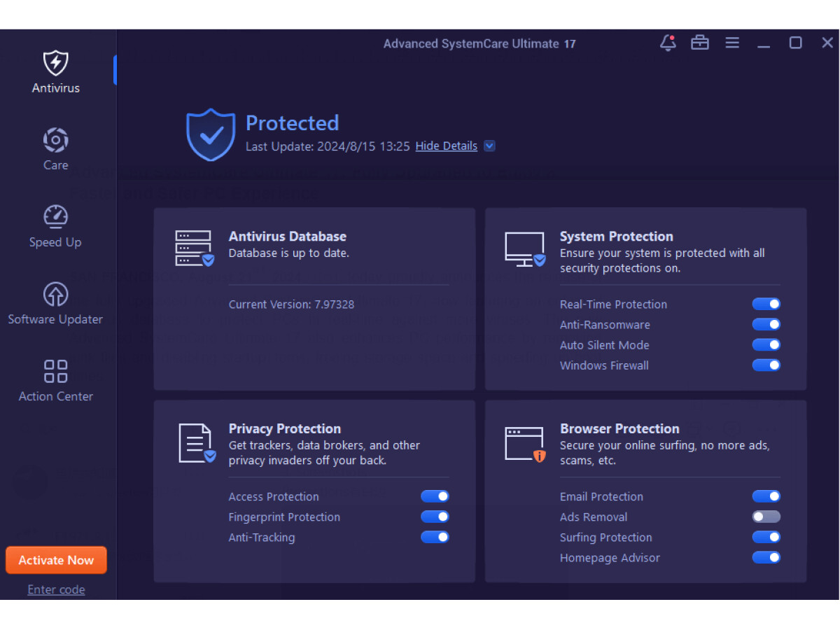
Task: Click the notification bell icon
Action: (x=668, y=43)
